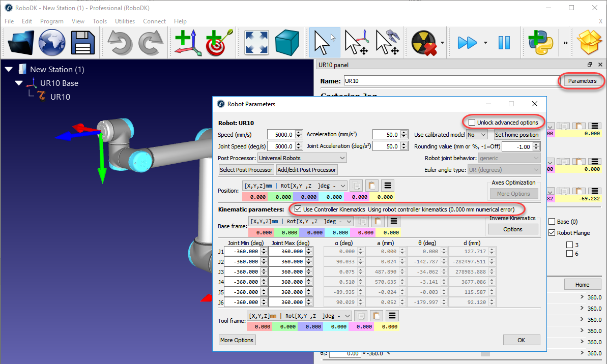Open the online library globe icon
The height and width of the screenshot is (364, 607).
pos(52,43)
